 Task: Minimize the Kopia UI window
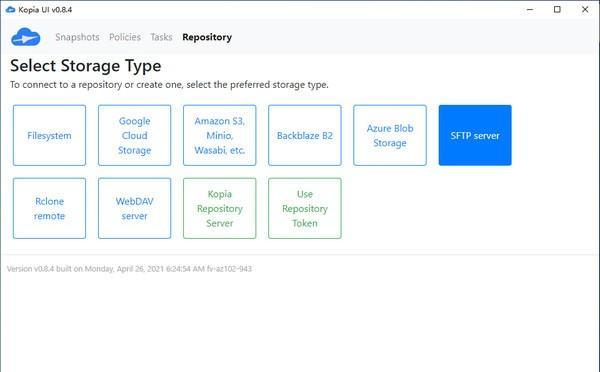tap(530, 10)
